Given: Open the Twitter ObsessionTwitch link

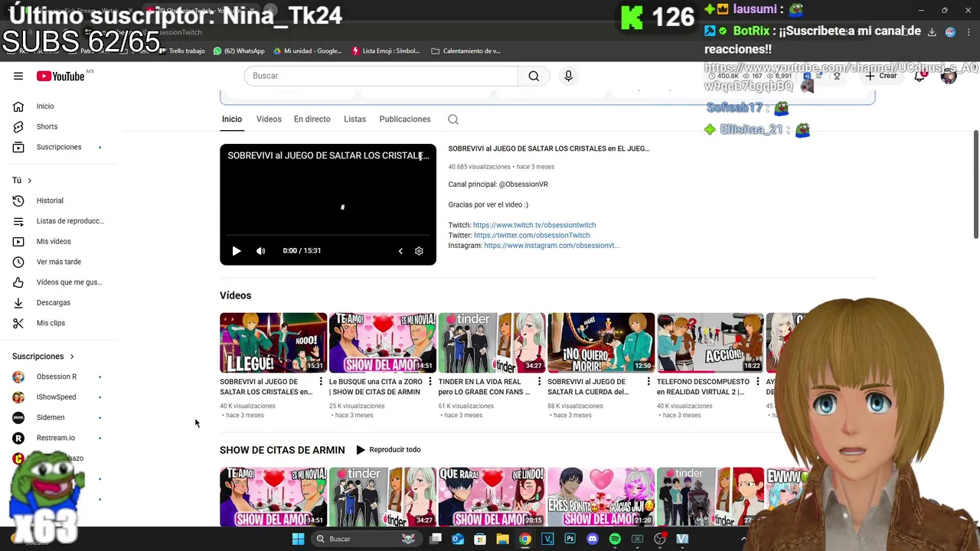Looking at the screenshot, I should [531, 235].
